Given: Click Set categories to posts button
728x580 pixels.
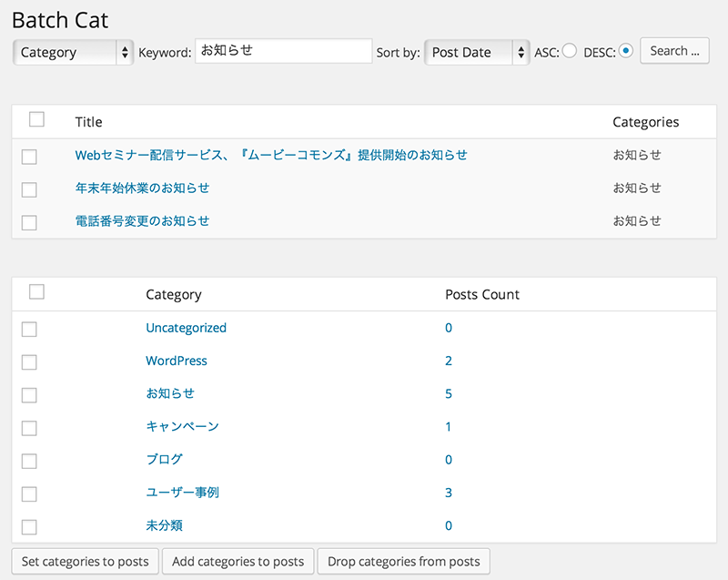Looking at the screenshot, I should tap(86, 562).
